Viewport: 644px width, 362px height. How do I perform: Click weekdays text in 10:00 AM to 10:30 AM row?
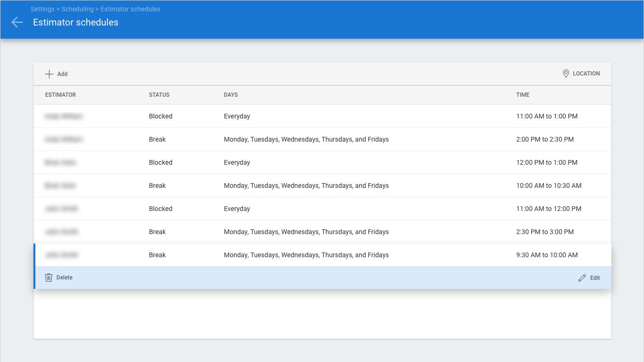[306, 185]
